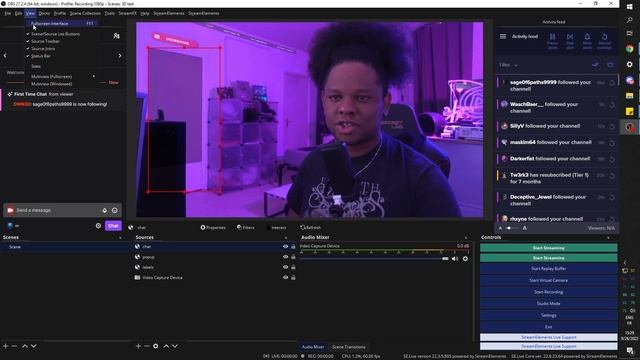Viewport: 640px width, 360px height.
Task: Open Studio Mode button
Action: [x=549, y=304]
